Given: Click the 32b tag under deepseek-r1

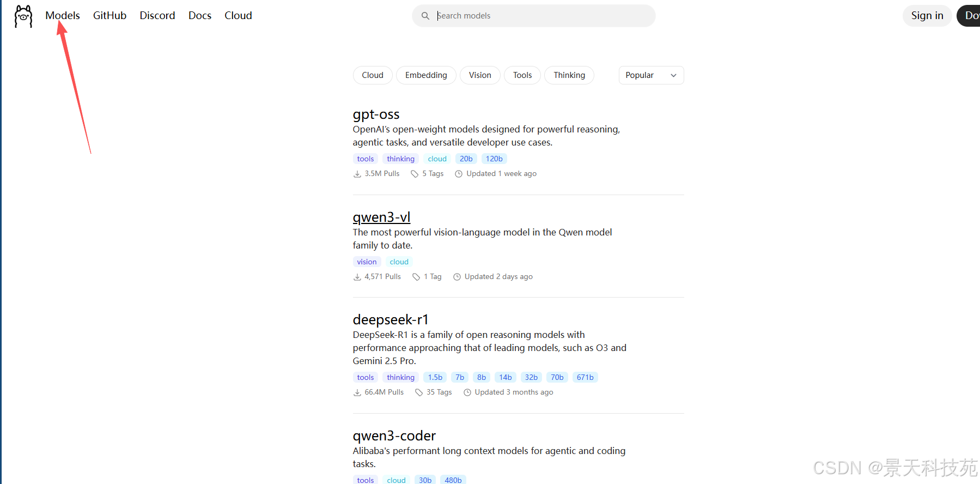Looking at the screenshot, I should [531, 377].
